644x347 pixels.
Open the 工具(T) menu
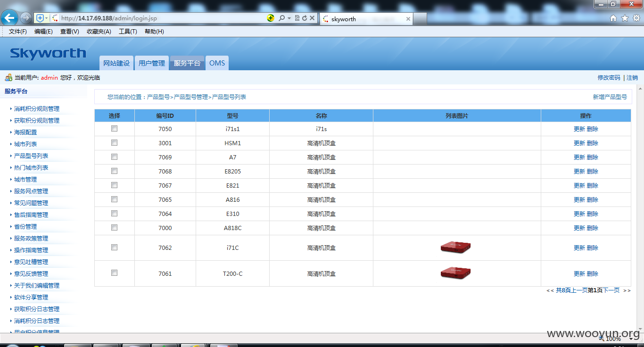click(128, 32)
